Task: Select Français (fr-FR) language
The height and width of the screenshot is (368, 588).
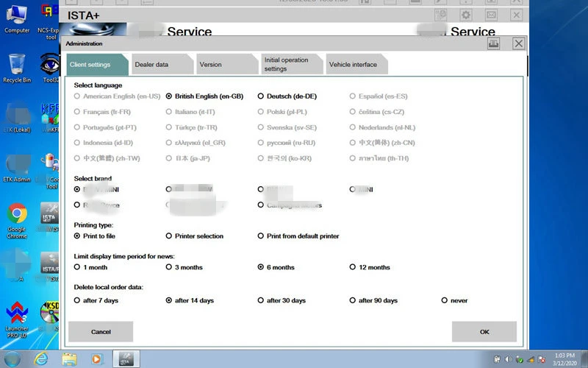Action: [102, 112]
